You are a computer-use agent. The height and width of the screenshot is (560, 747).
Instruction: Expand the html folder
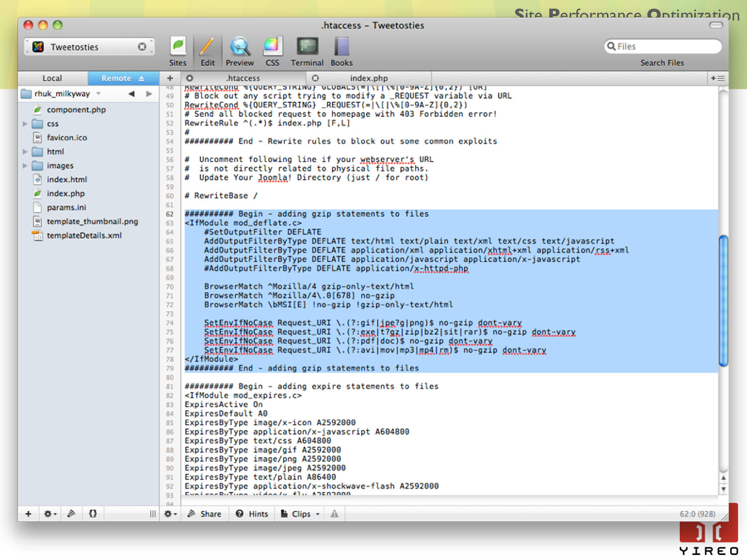pyautogui.click(x=25, y=152)
